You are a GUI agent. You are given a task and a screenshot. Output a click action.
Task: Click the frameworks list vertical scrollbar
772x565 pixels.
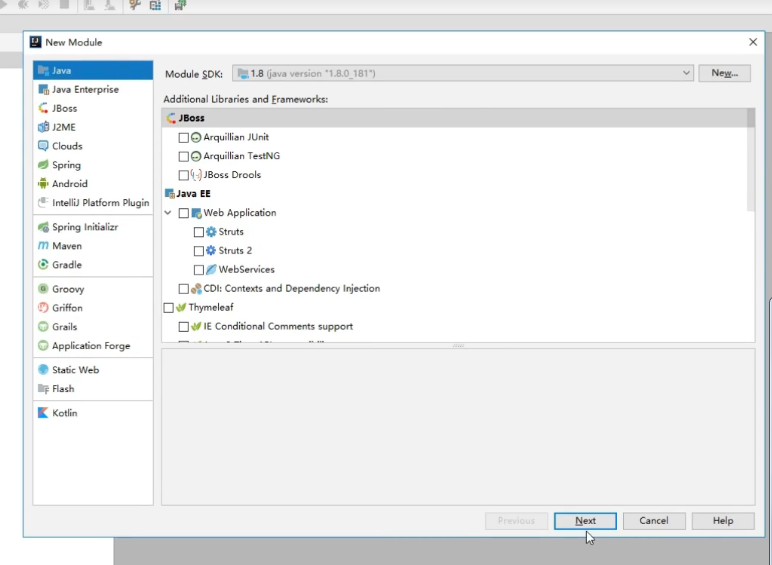click(750, 160)
